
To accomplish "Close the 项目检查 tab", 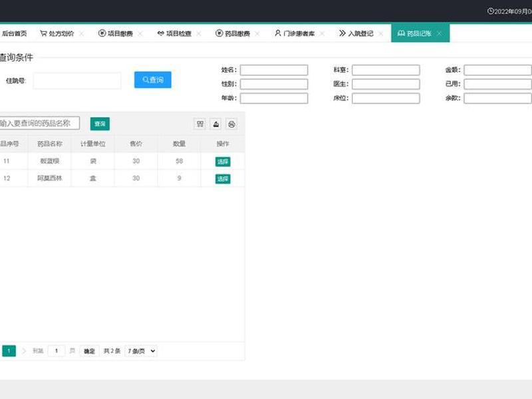I will coord(199,33).
